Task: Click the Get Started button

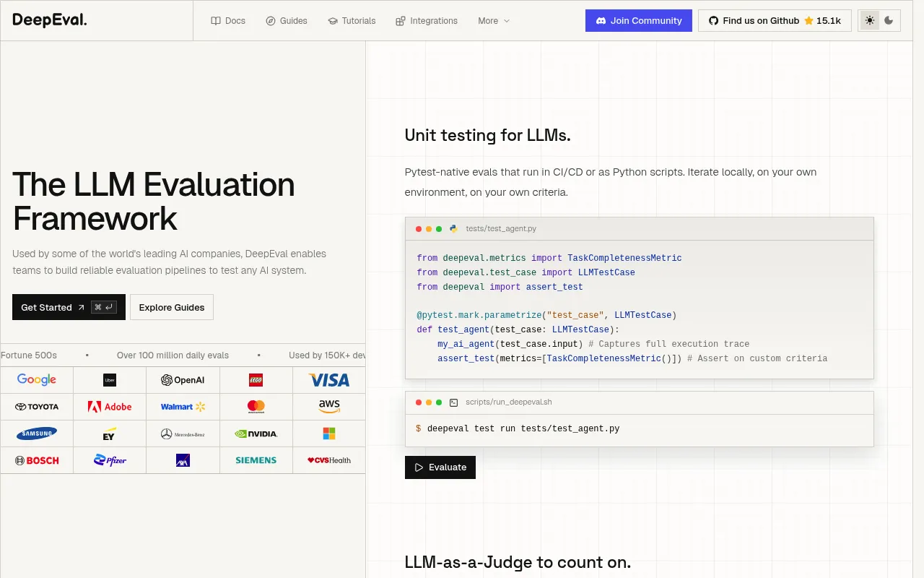Action: 69,307
